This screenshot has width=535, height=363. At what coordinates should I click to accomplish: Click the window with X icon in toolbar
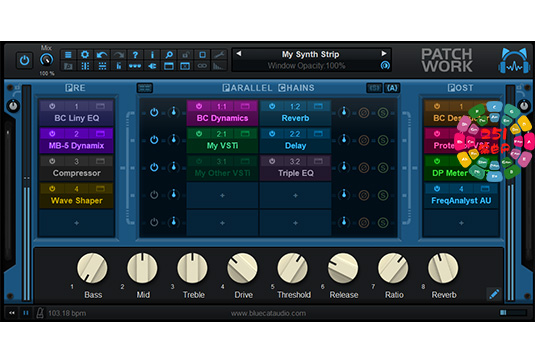[x=185, y=66]
